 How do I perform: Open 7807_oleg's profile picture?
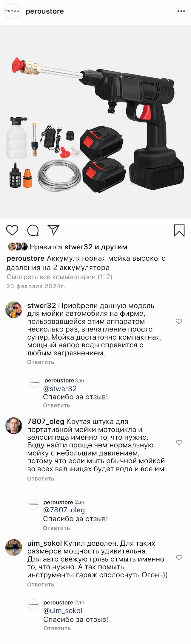(14, 425)
